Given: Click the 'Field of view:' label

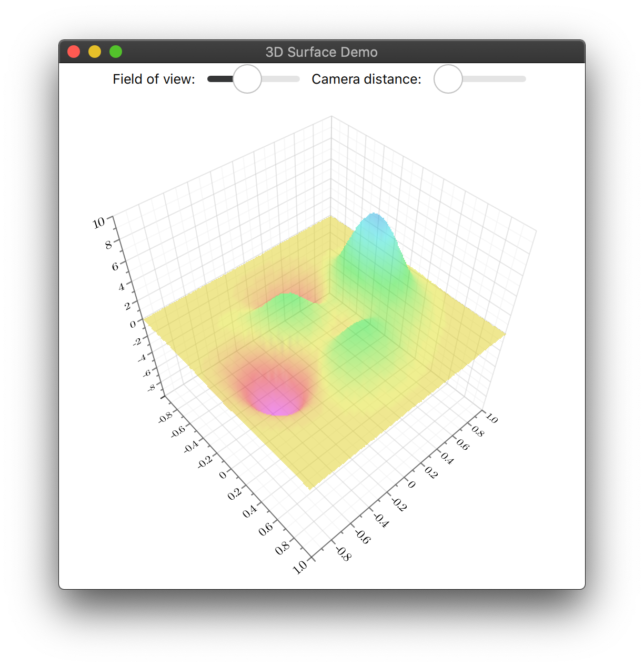Looking at the screenshot, I should 154,79.
